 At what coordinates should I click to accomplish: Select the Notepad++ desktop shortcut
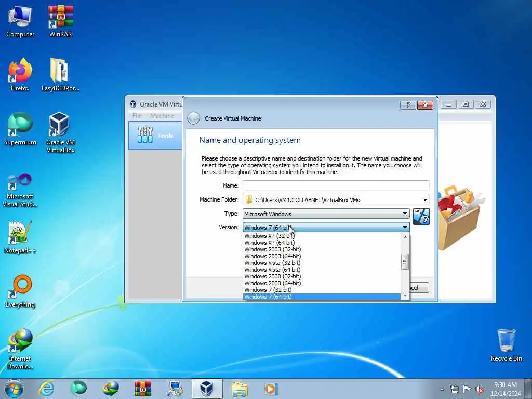(20, 237)
